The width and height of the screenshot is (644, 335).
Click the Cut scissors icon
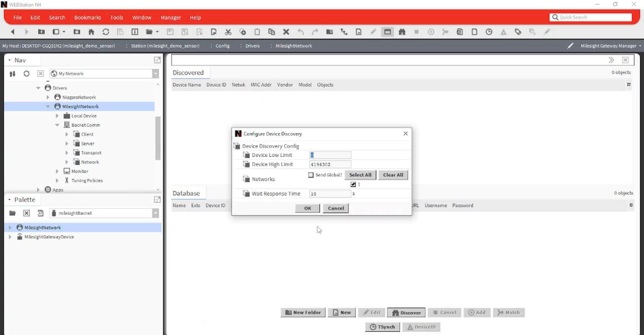(228, 32)
